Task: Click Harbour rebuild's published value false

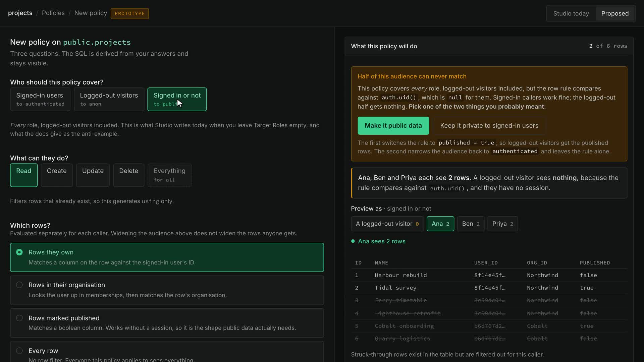Action: 588,275
